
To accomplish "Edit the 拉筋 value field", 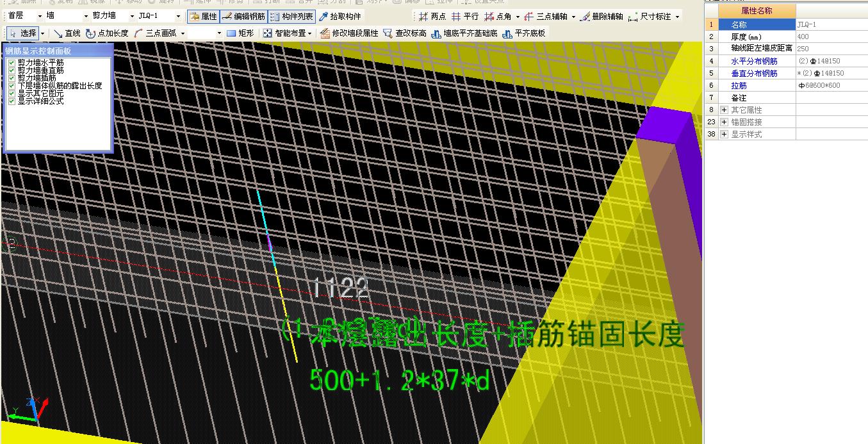I will coord(831,85).
